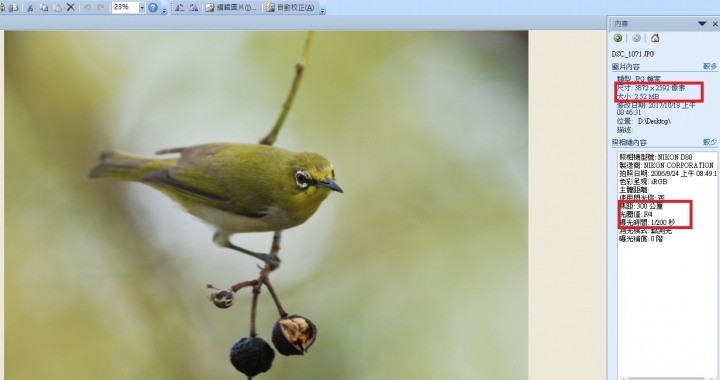Click the print icon in toolbar
The image size is (720, 380).
14,7
